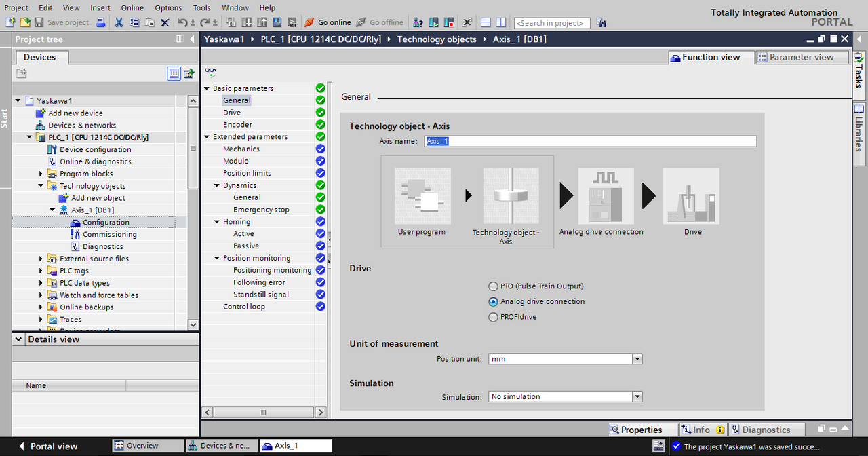Click the Accessible devices icon
Screen dimensions: 868x456
pyautogui.click(x=418, y=22)
